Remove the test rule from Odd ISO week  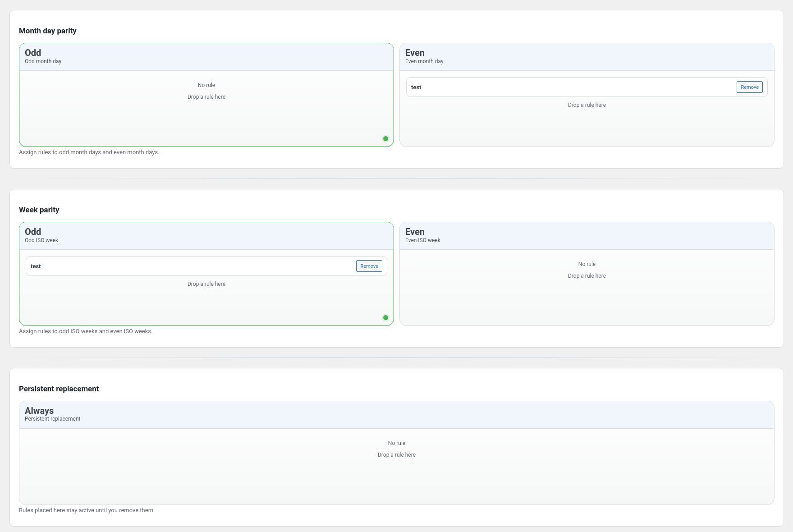click(369, 266)
